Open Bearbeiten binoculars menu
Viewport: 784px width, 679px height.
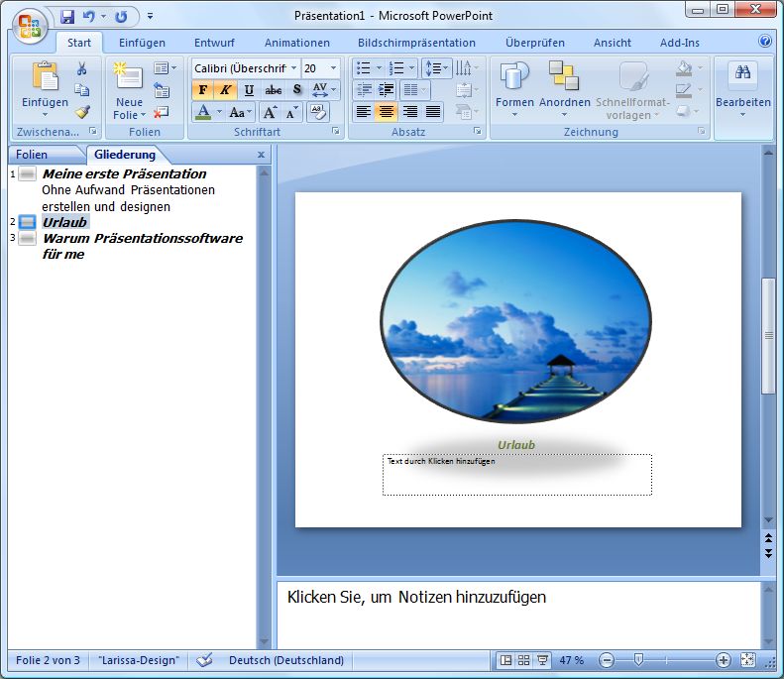click(743, 90)
